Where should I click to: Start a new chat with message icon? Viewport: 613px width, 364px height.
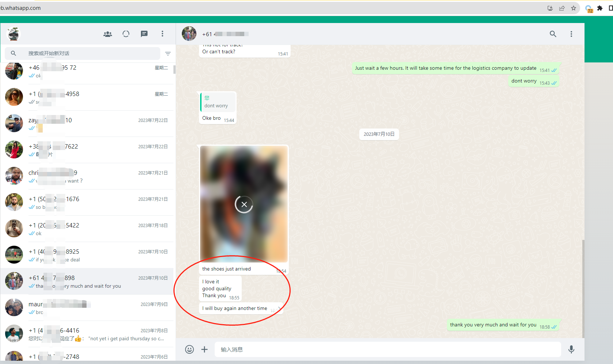point(144,34)
